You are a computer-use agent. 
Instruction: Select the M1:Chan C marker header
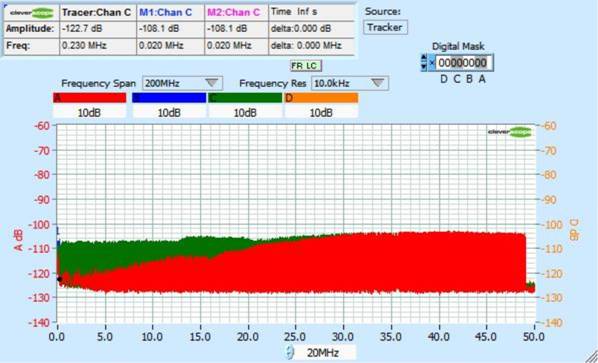166,12
